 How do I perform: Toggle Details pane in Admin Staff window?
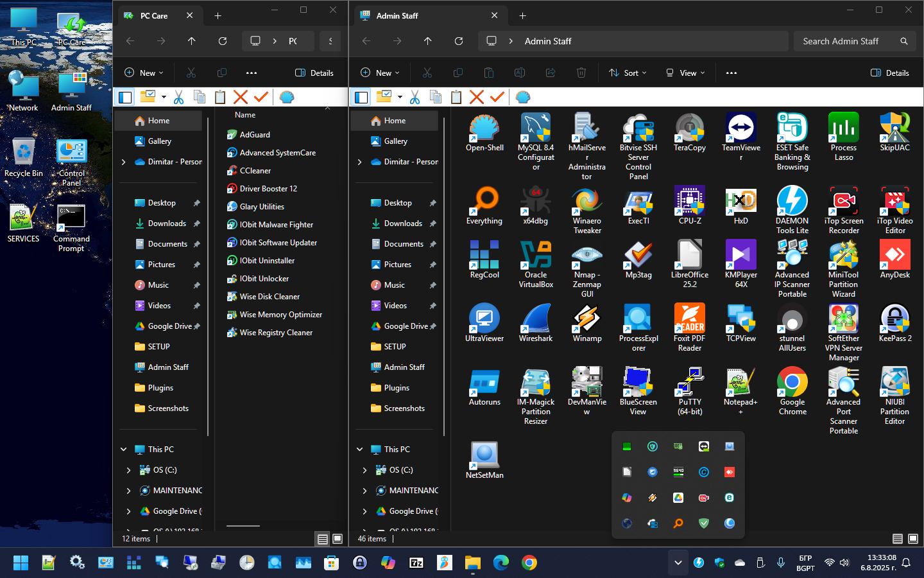click(889, 73)
